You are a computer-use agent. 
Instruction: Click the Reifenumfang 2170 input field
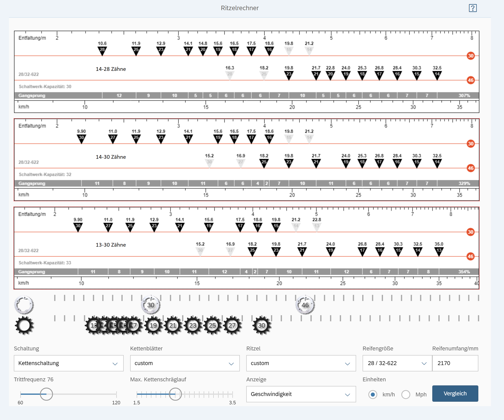[455, 363]
